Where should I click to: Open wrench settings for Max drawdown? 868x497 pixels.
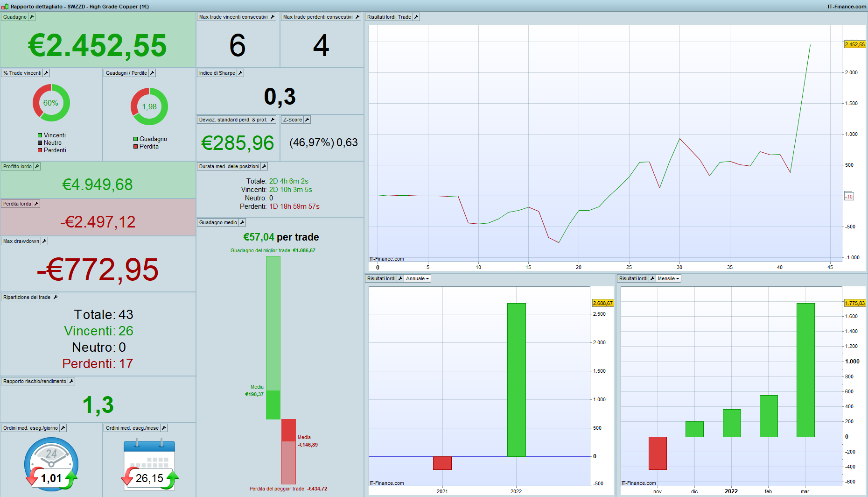pos(44,241)
